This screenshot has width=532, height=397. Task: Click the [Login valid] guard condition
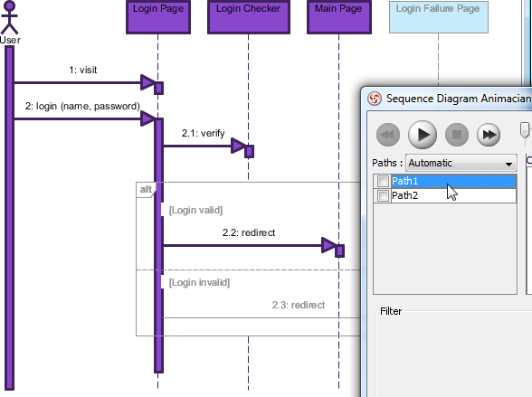coord(195,210)
